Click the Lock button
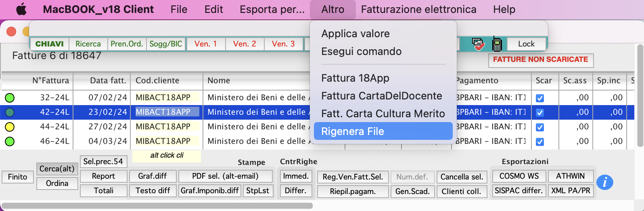The height and width of the screenshot is (211, 644). pos(526,44)
